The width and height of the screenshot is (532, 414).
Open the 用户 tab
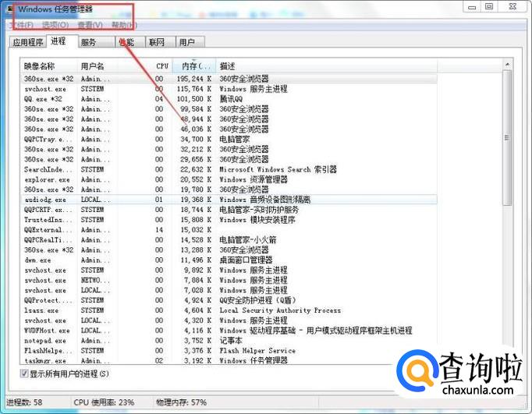(190, 42)
